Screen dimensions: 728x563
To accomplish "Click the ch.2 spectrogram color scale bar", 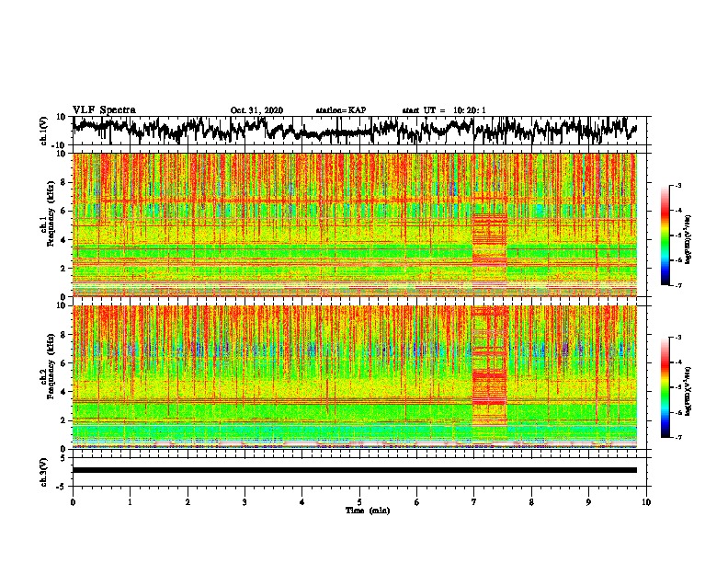I will 665,387.
